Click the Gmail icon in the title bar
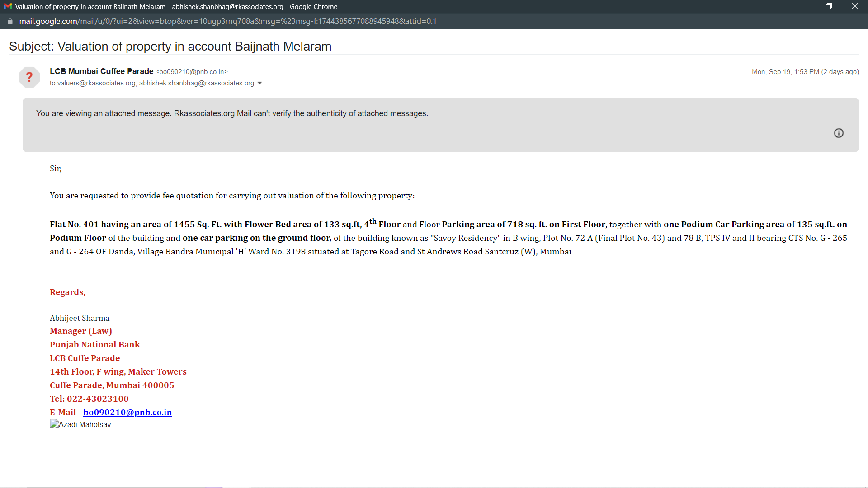 click(x=7, y=7)
